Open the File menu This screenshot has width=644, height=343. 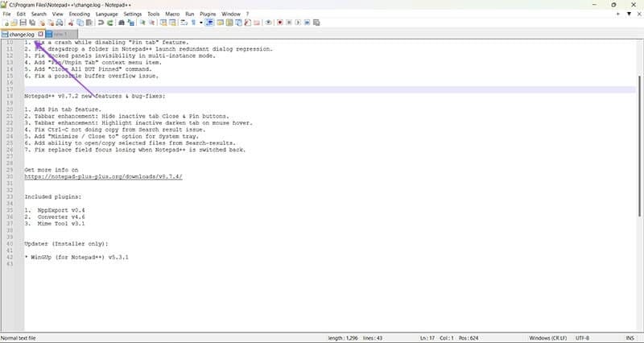point(6,14)
